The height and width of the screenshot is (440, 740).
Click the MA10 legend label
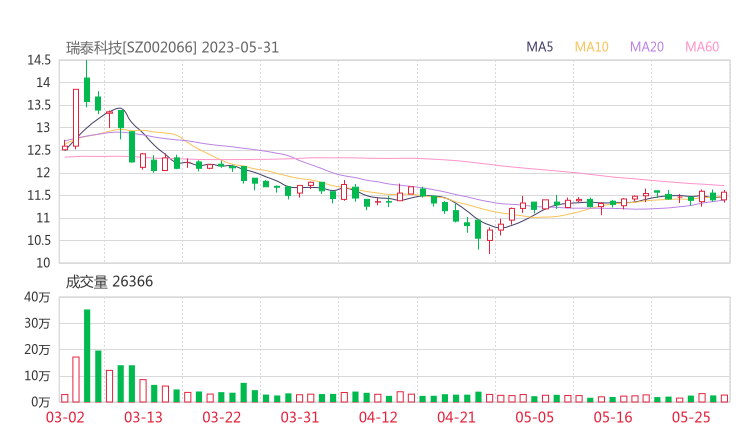point(591,47)
